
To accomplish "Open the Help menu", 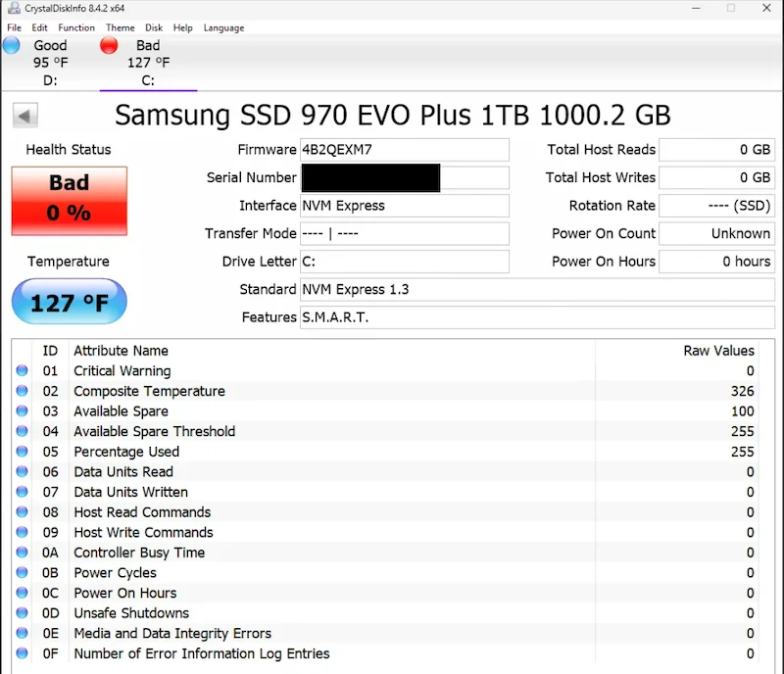I will click(183, 28).
